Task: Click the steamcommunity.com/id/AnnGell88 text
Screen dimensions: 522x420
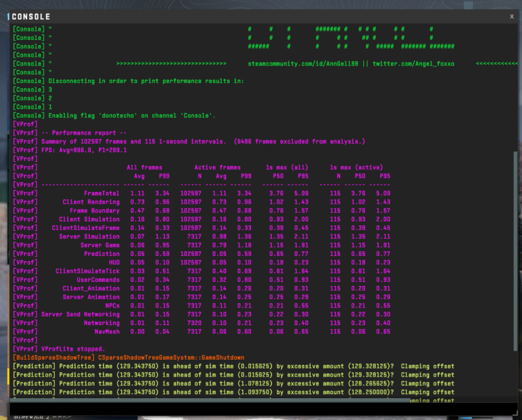Action: (x=303, y=64)
